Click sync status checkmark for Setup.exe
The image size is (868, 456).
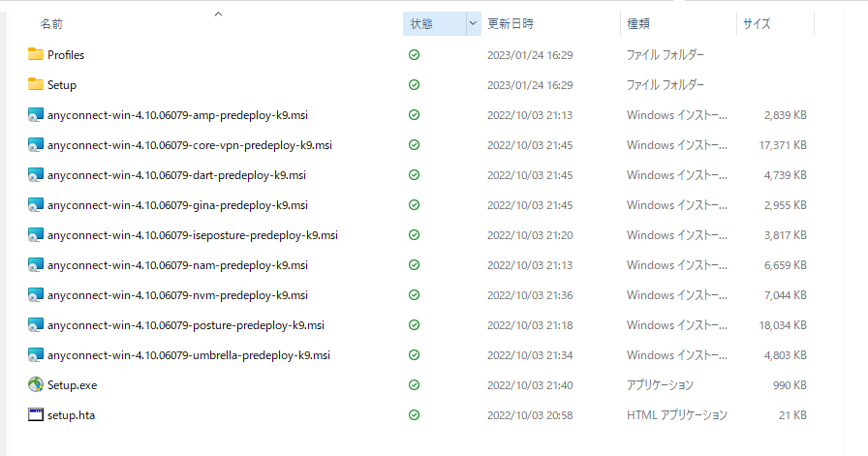click(x=414, y=384)
